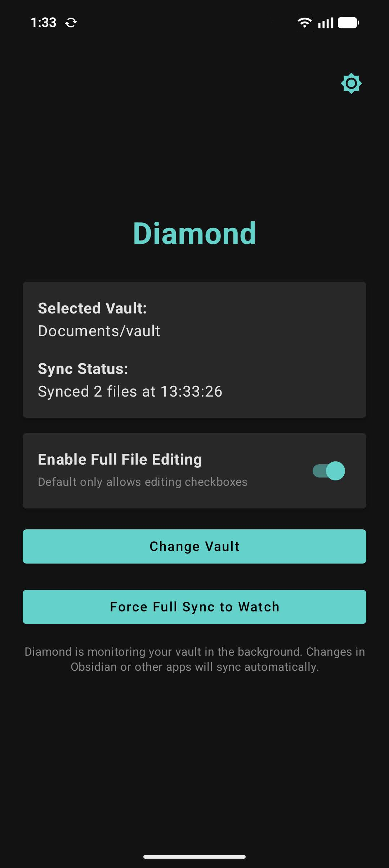The width and height of the screenshot is (389, 868).
Task: Select the vault path Documents/vault
Action: [x=99, y=331]
